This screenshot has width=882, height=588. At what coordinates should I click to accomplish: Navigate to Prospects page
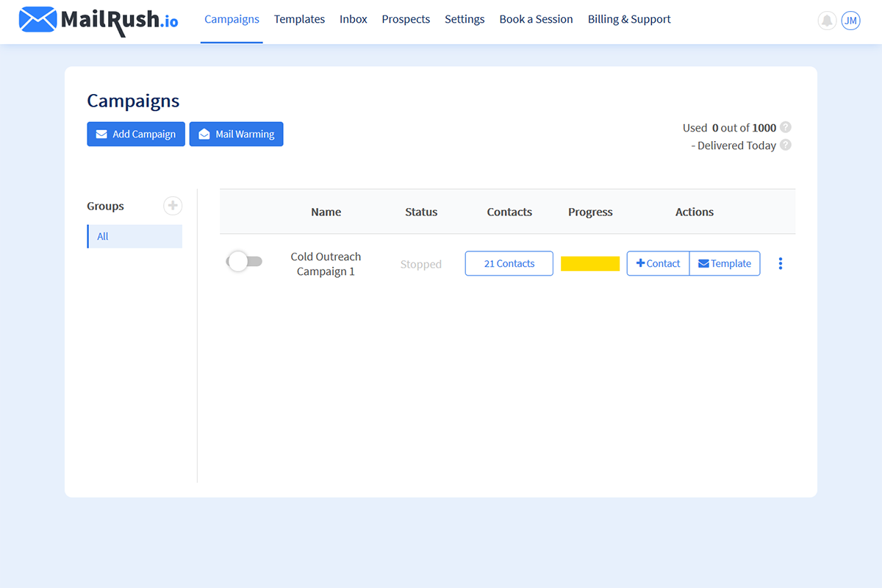point(406,20)
